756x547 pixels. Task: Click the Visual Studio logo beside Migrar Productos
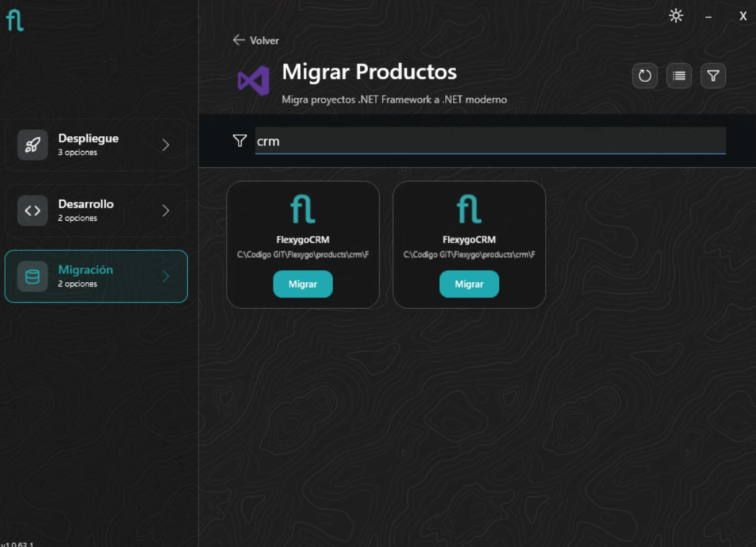[x=253, y=80]
